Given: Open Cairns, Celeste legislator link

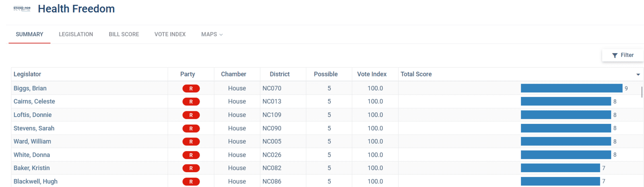Looking at the screenshot, I should click(x=34, y=102).
